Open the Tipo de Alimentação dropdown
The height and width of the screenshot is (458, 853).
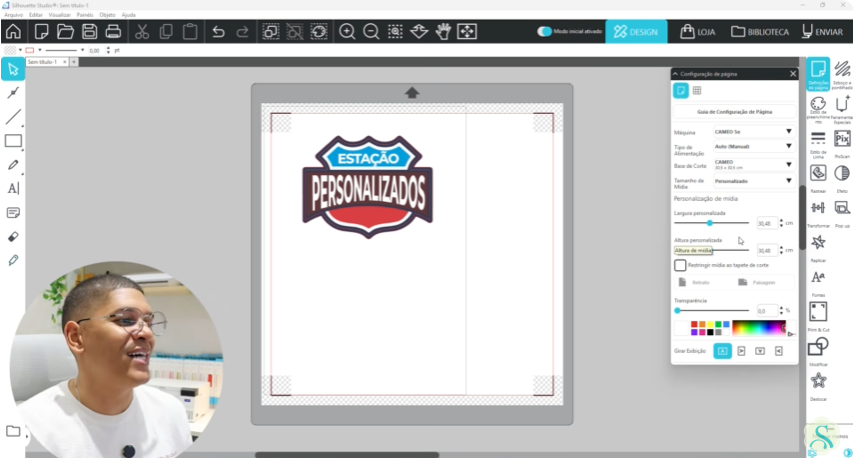tap(753, 146)
